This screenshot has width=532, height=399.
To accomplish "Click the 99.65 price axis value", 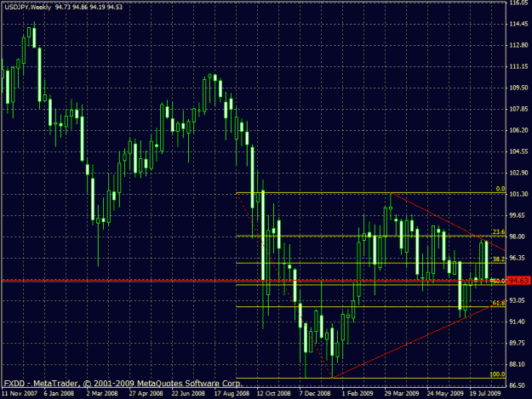I will coord(518,215).
